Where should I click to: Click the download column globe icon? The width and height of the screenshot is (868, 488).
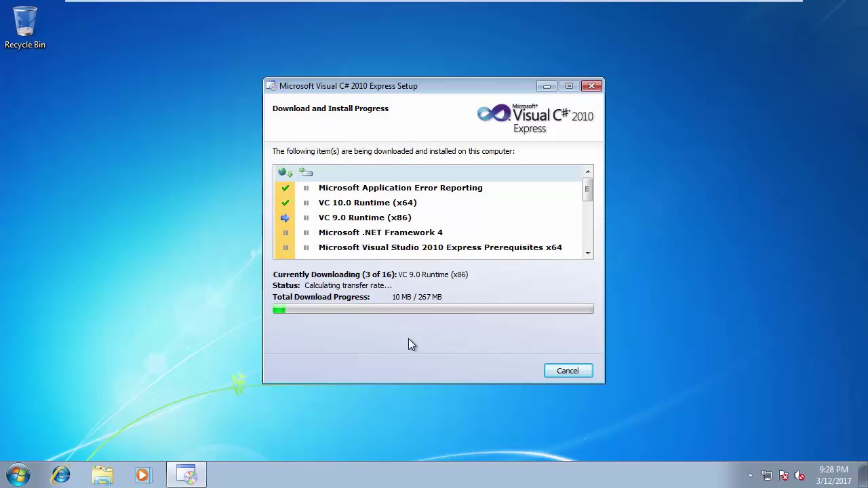pyautogui.click(x=285, y=173)
